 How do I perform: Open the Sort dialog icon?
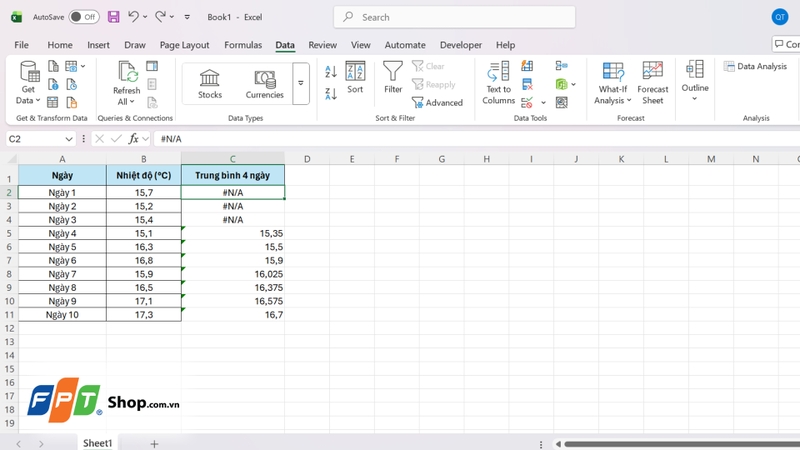(355, 71)
